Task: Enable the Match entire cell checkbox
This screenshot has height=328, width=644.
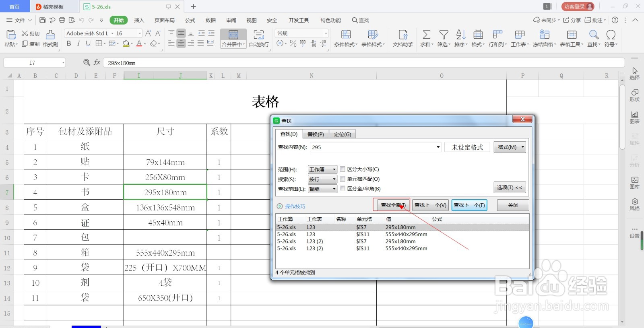Action: tap(343, 179)
